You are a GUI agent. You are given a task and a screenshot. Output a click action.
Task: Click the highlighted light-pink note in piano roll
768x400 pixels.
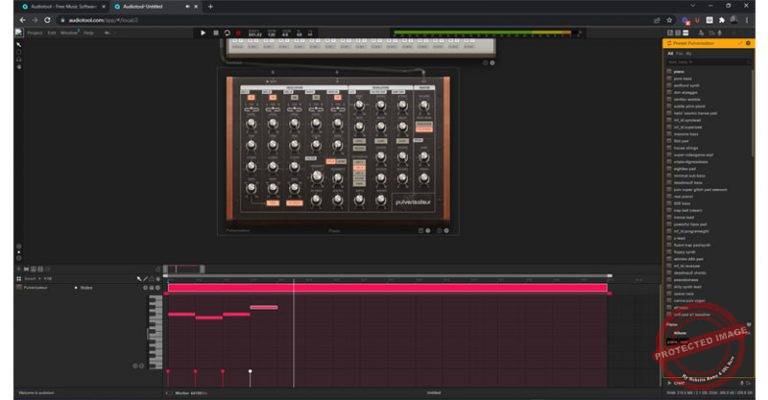pos(264,308)
